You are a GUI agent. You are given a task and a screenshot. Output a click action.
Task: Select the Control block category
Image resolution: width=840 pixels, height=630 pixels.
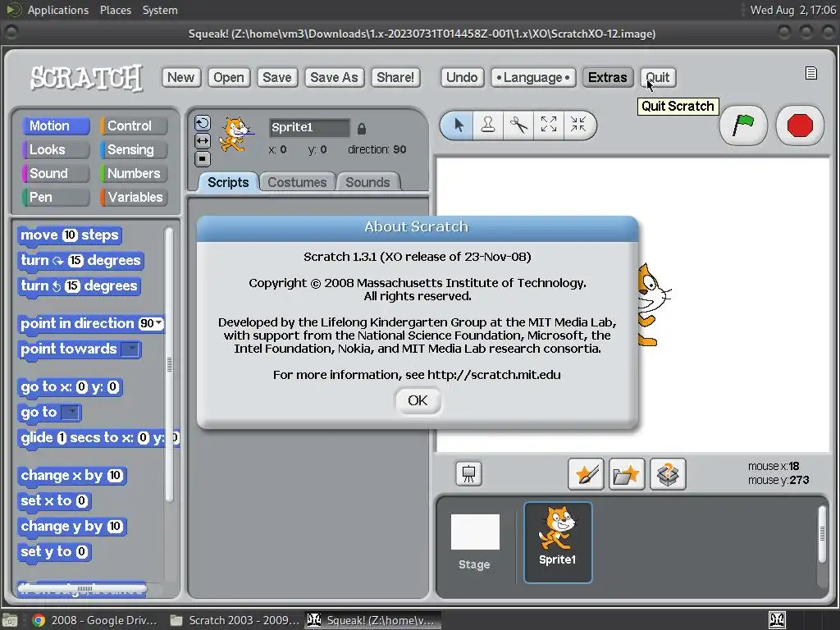pos(134,126)
